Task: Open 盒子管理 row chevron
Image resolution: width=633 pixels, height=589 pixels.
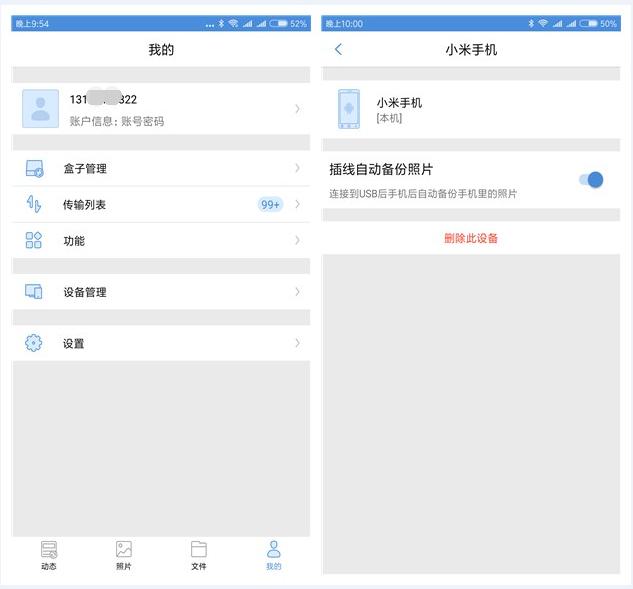Action: [x=298, y=168]
